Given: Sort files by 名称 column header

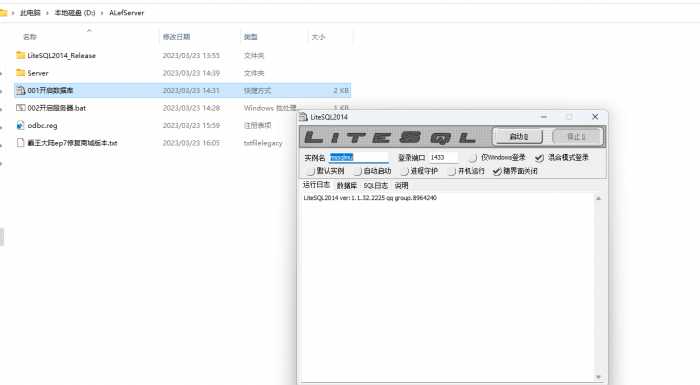Looking at the screenshot, I should pyautogui.click(x=30, y=37).
